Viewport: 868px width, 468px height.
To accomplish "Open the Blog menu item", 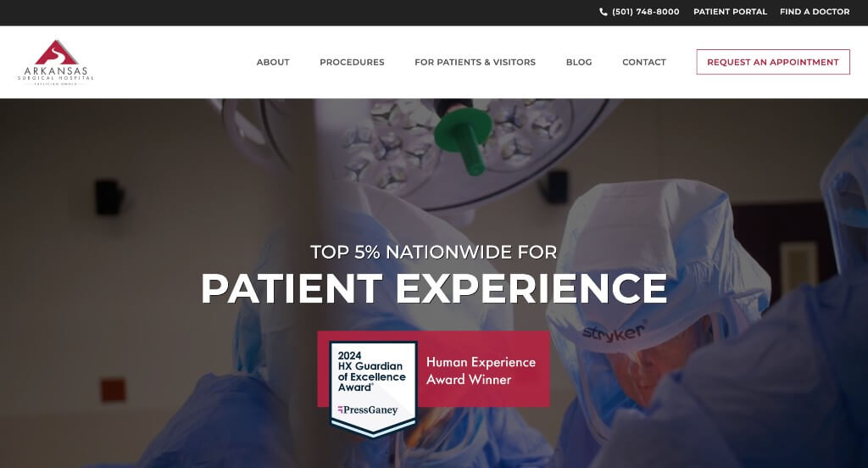I will point(579,62).
